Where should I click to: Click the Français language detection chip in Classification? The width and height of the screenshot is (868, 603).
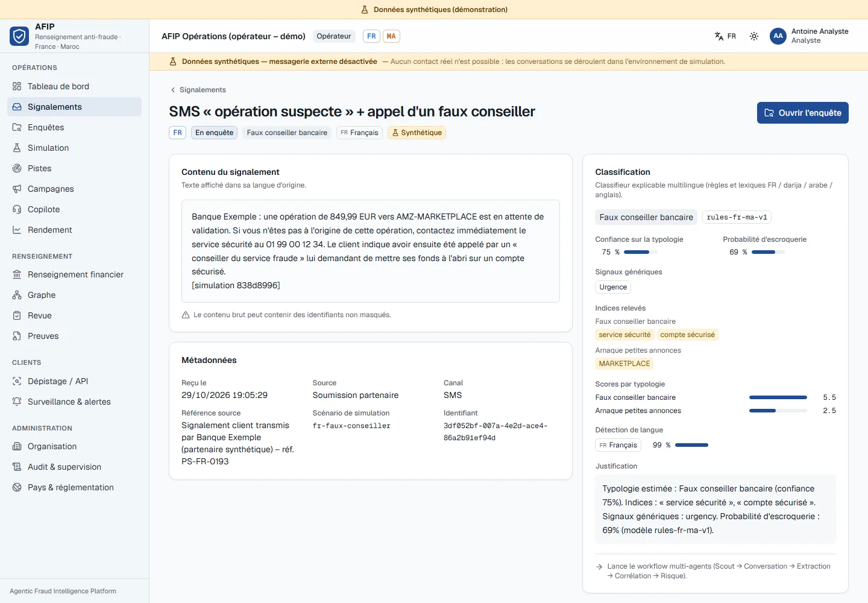(x=618, y=445)
